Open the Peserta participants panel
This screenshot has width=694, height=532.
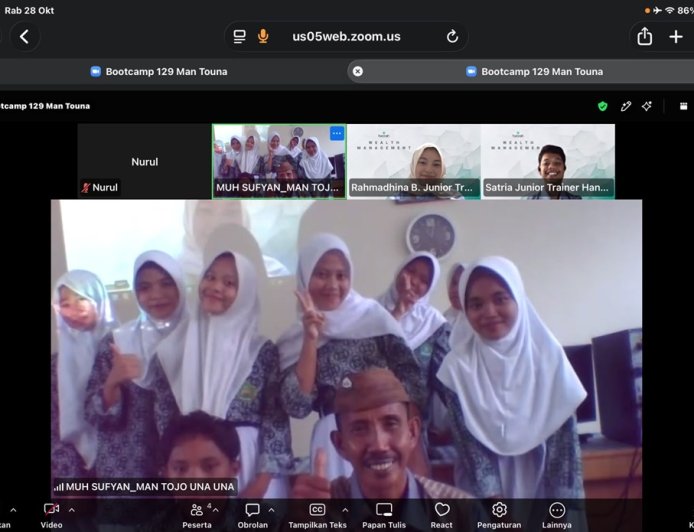click(x=197, y=516)
